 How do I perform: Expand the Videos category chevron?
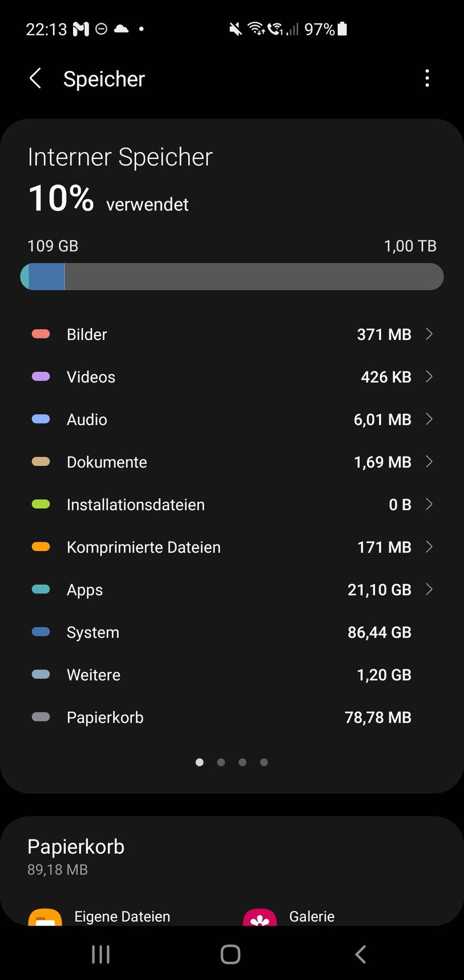(x=429, y=376)
